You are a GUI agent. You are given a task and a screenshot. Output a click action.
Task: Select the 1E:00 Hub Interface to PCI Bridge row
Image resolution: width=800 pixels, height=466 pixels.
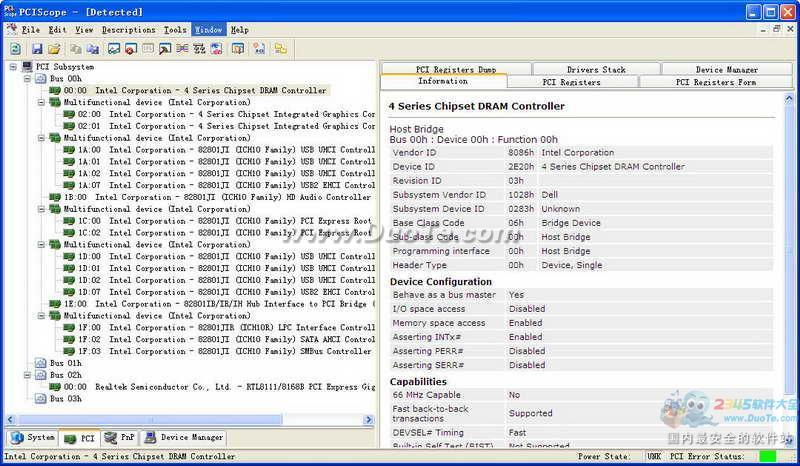211,304
